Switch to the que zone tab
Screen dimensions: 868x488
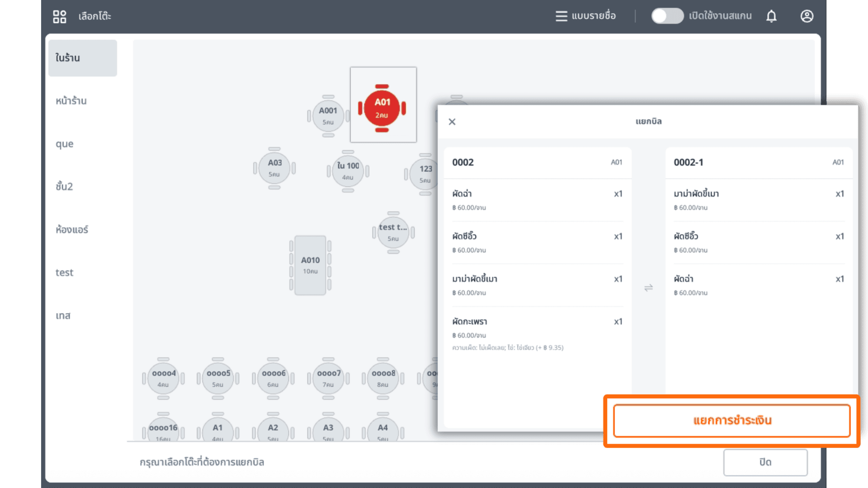pyautogui.click(x=65, y=144)
